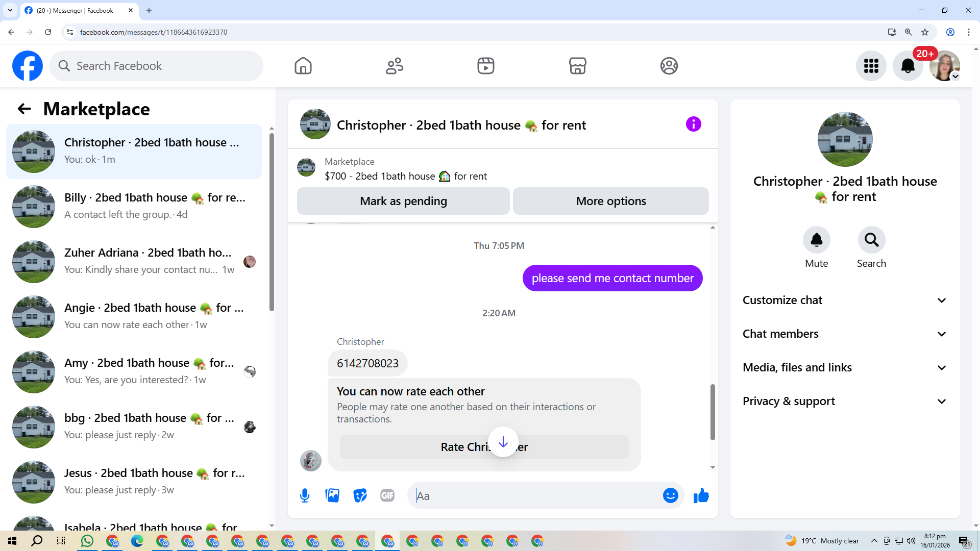Screen dimensions: 980x551
Task: Open conversation information purple icon
Action: pos(693,124)
